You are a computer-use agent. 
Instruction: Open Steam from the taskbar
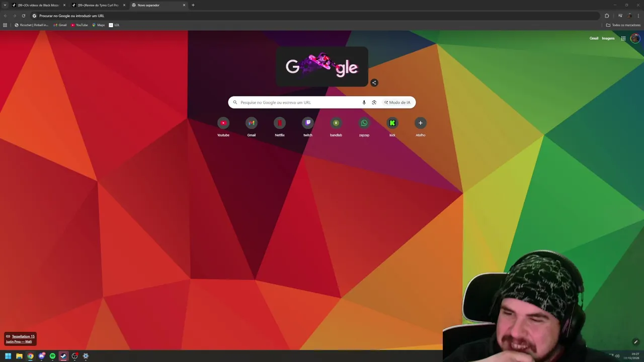[x=63, y=356]
